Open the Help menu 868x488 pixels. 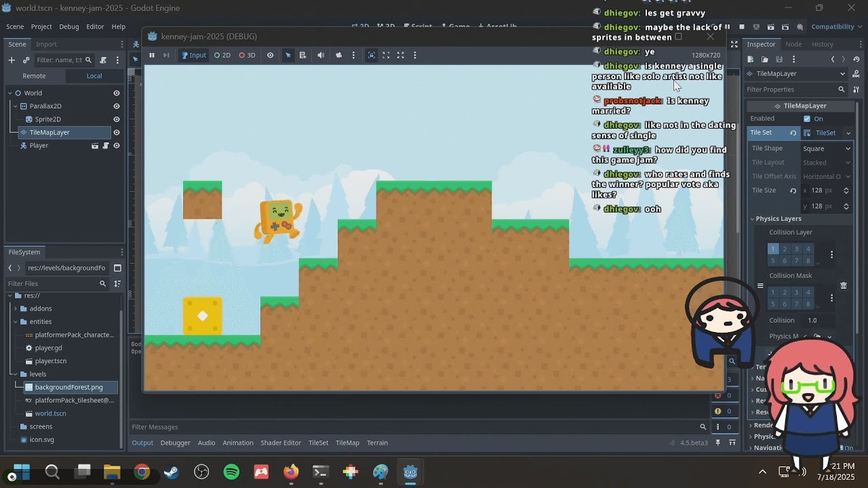[x=119, y=26]
